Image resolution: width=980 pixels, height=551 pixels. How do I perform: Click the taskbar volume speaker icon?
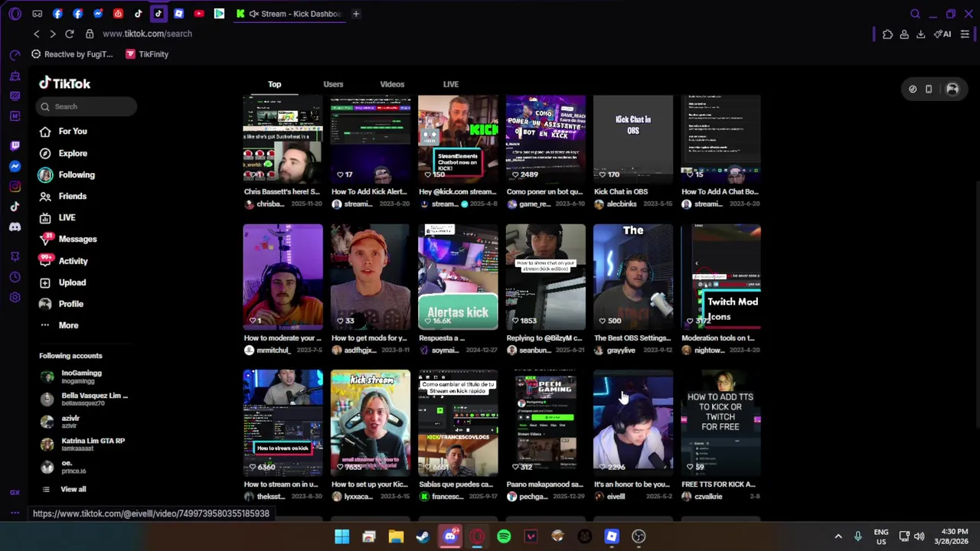click(x=919, y=536)
